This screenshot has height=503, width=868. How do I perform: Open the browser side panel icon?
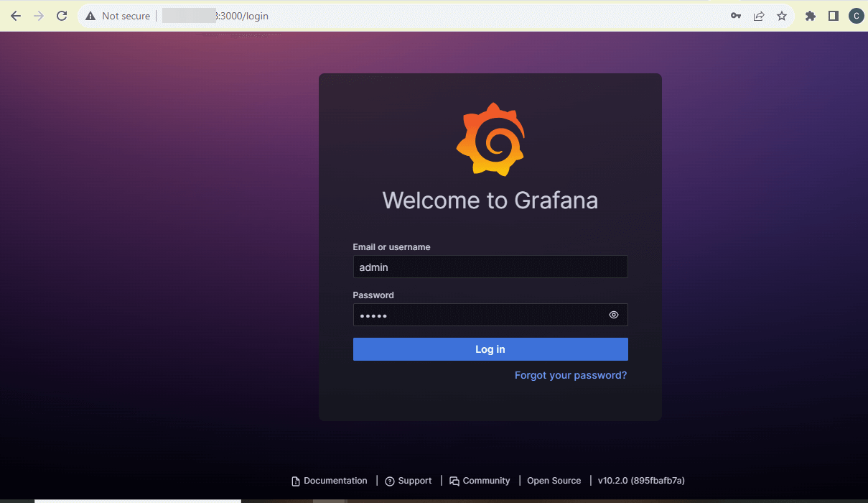[833, 15]
